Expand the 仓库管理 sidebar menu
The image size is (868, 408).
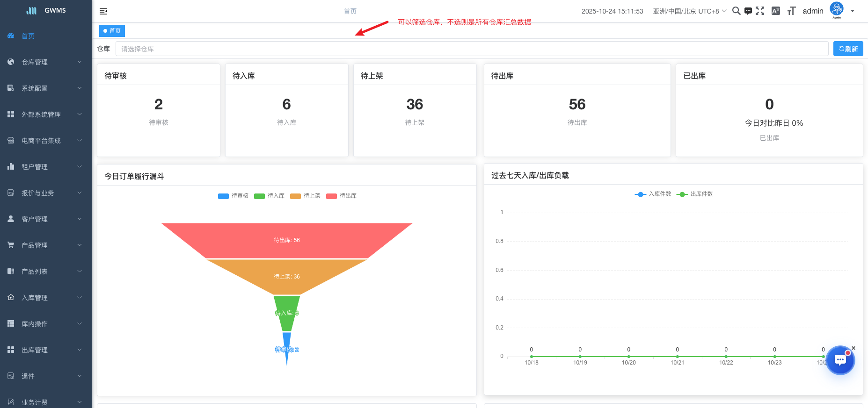tap(45, 62)
